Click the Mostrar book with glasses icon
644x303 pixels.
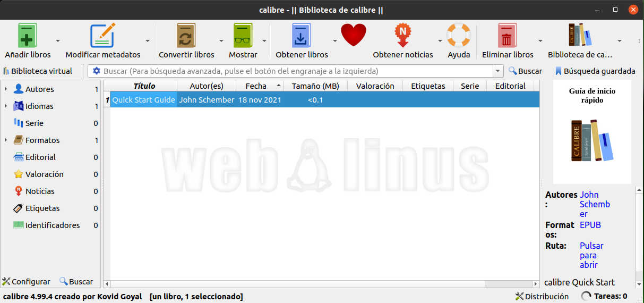[243, 36]
